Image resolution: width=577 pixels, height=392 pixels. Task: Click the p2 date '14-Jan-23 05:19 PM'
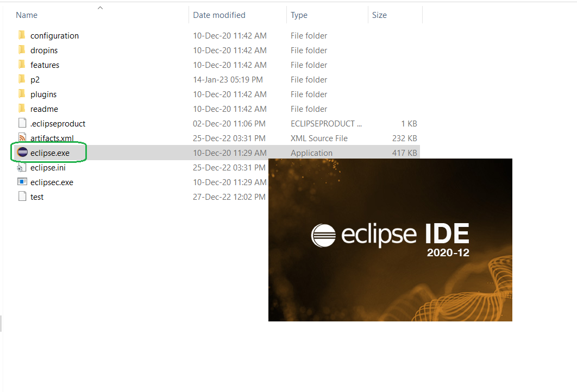(x=228, y=79)
